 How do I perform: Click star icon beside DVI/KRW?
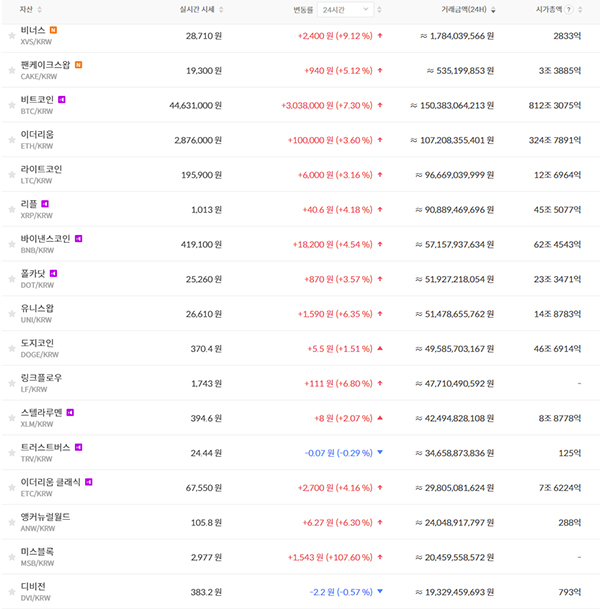[x=12, y=592]
